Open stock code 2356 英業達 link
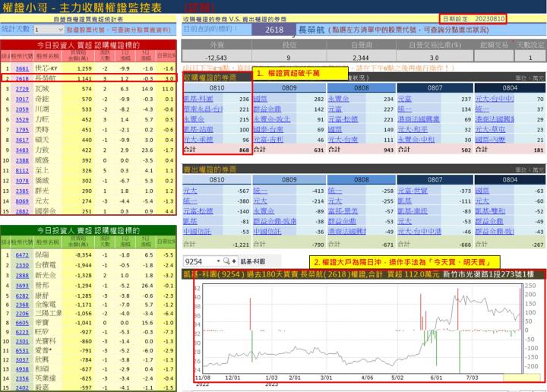The width and height of the screenshot is (547, 392). click(x=22, y=378)
